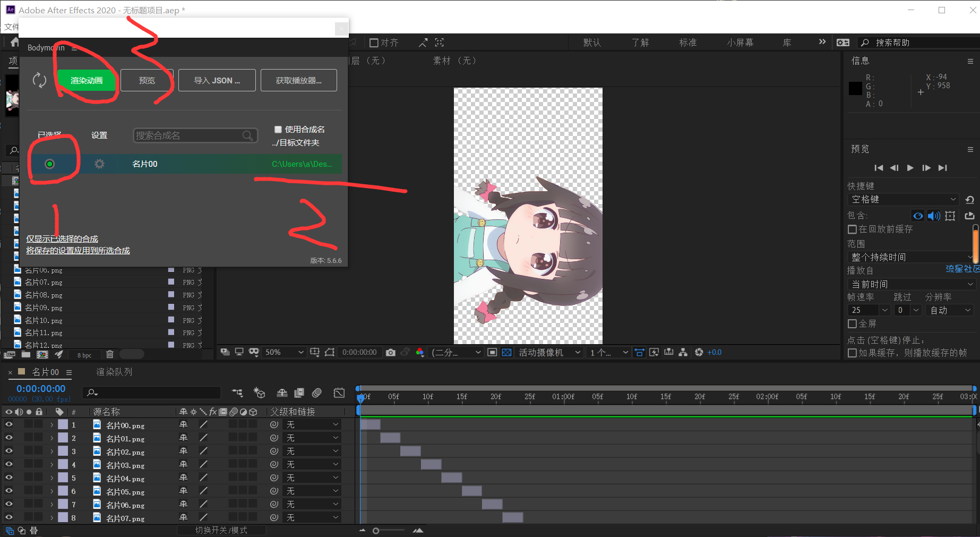This screenshot has height=537, width=980.
Task: Open the channel and color management icon
Action: coord(420,352)
